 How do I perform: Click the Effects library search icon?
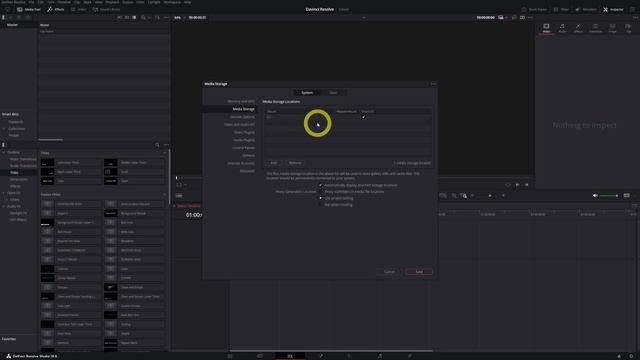(x=157, y=145)
